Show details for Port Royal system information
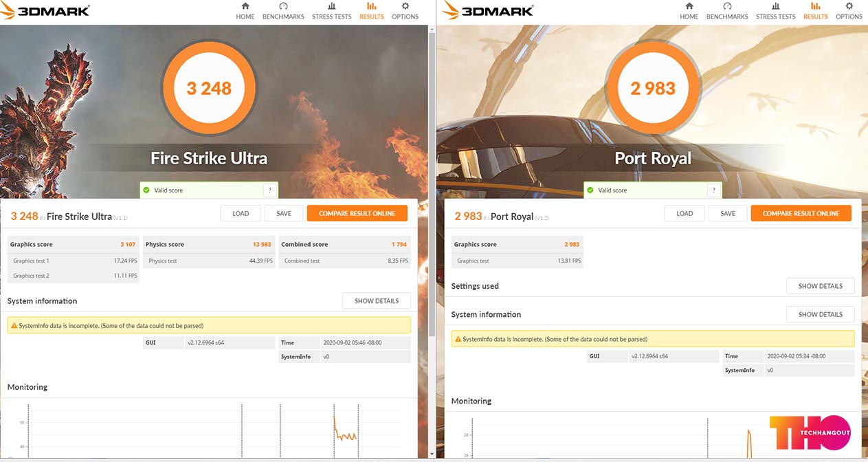868x462 pixels. 821,314
